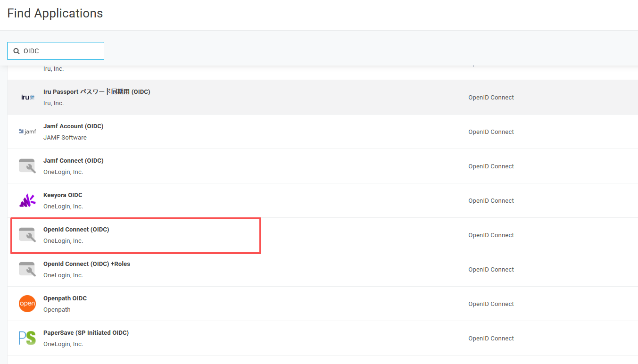638x364 pixels.
Task: Open Iru Passport パスワード同期用 (OIDC)
Action: point(97,92)
